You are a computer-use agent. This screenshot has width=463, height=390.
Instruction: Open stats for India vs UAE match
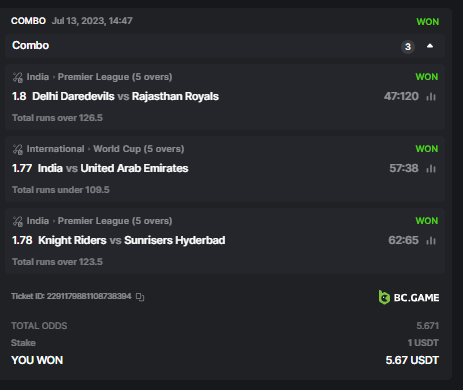431,169
